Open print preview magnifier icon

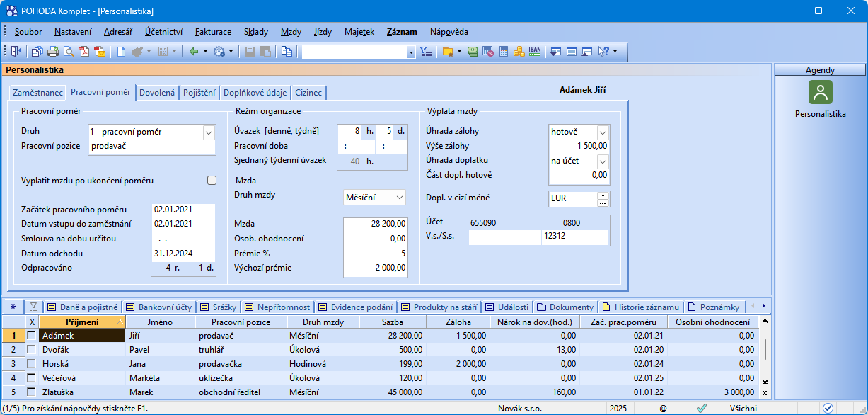(69, 52)
